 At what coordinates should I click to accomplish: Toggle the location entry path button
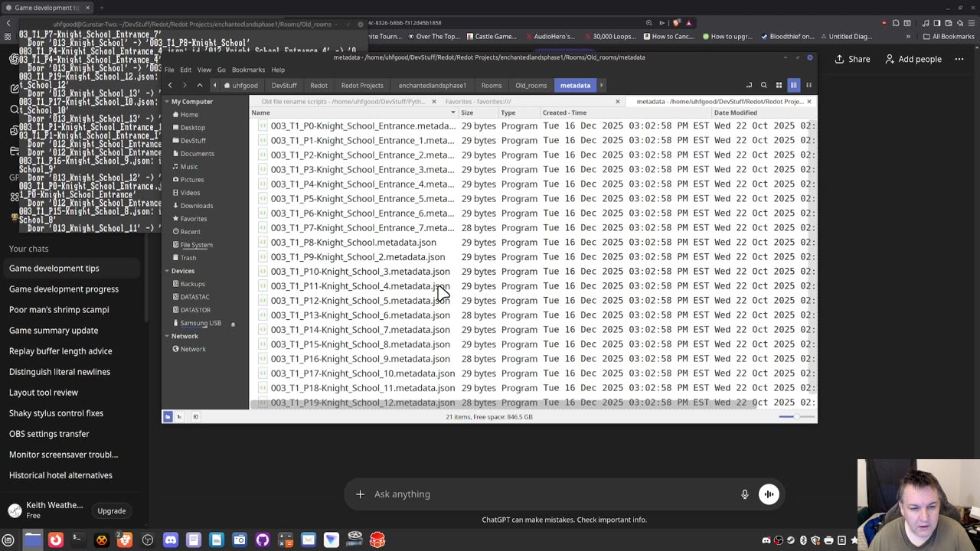[x=750, y=85]
